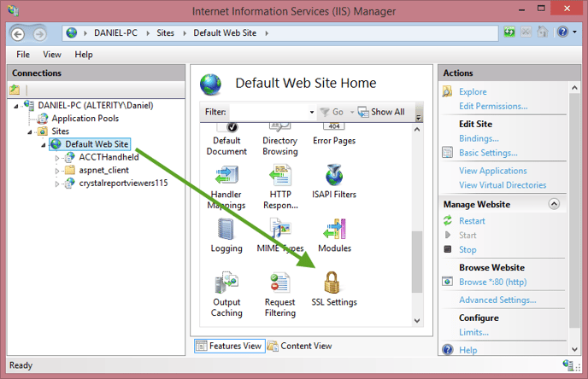Open the Modules feature
Image resolution: width=588 pixels, height=379 pixels.
[x=334, y=236]
